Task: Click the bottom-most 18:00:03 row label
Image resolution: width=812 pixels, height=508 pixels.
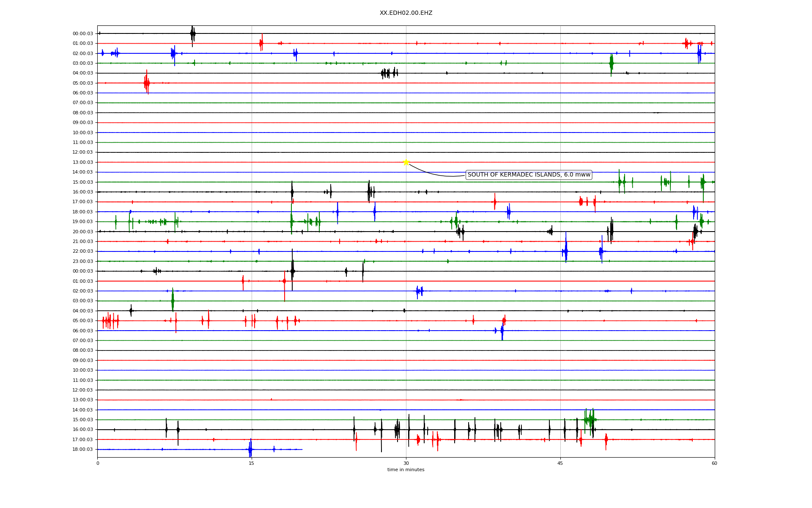Action: tap(83, 450)
